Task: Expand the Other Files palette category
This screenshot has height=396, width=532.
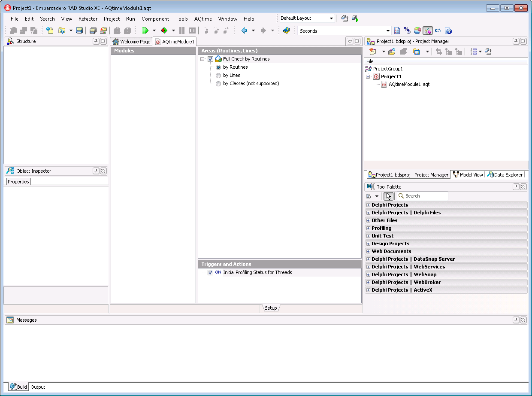Action: [x=368, y=221]
